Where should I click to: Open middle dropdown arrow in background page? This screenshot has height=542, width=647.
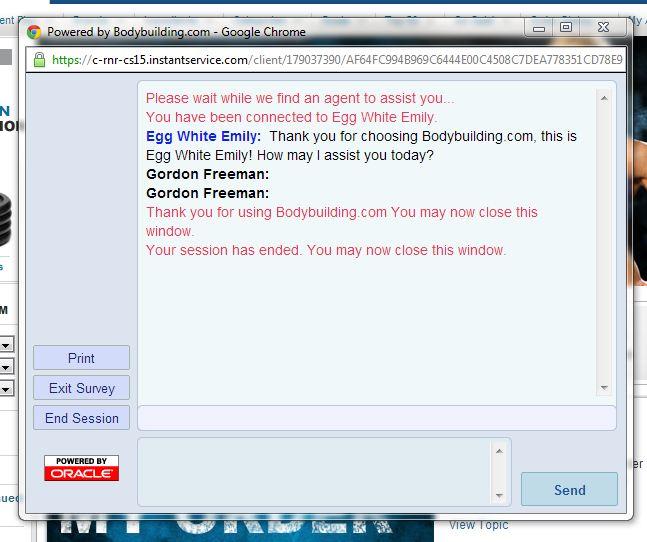6,366
